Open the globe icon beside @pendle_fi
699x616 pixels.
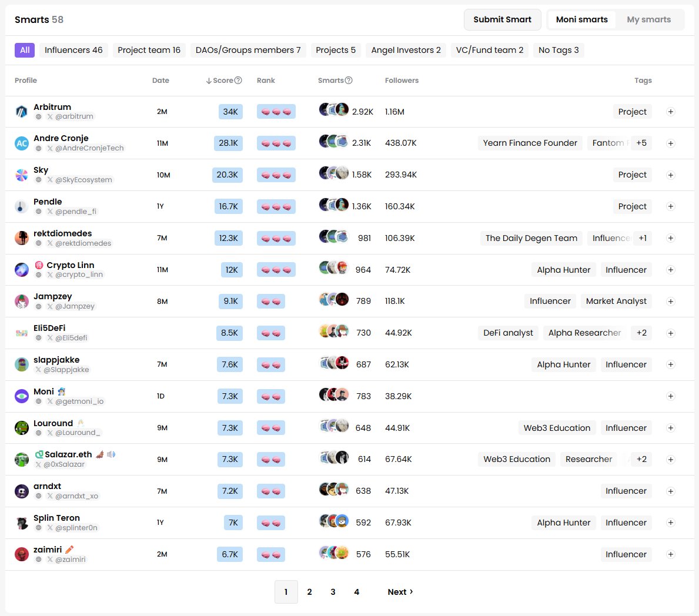tap(38, 212)
